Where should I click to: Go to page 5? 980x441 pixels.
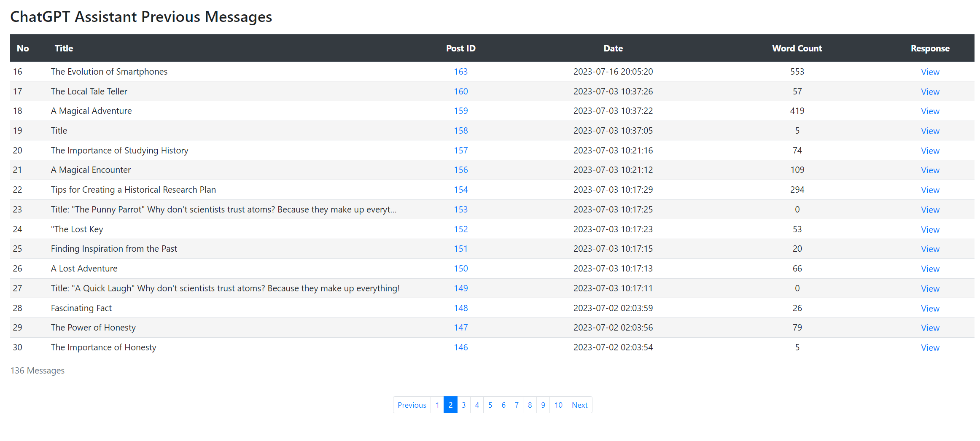click(x=490, y=405)
